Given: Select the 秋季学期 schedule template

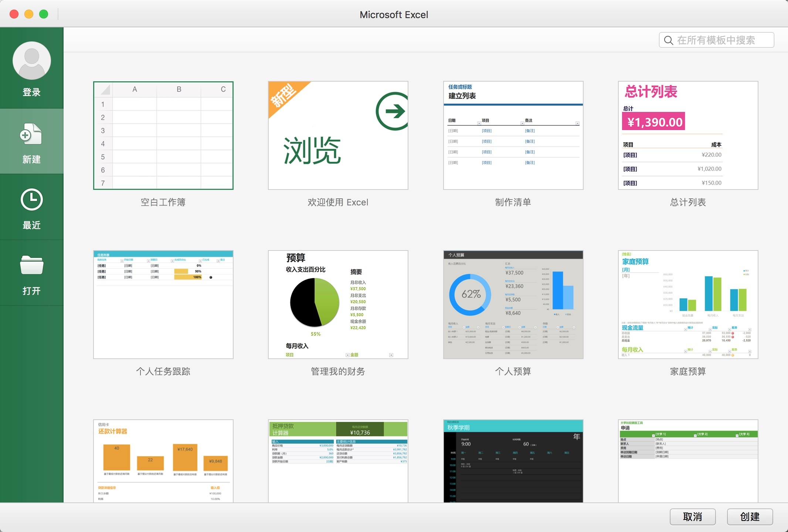Looking at the screenshot, I should 513,462.
